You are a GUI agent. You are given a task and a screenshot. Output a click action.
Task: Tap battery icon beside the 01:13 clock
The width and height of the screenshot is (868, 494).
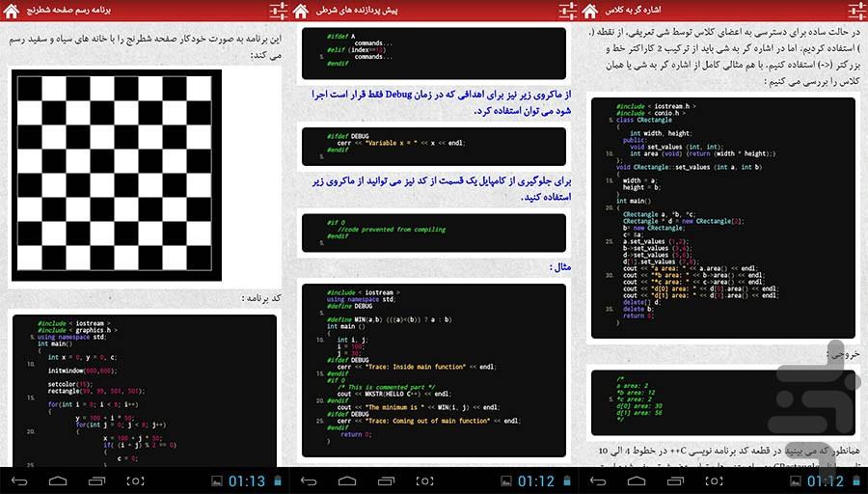coord(278,480)
